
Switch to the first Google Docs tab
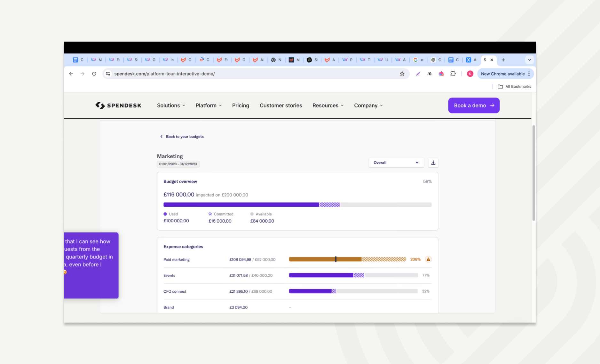78,60
